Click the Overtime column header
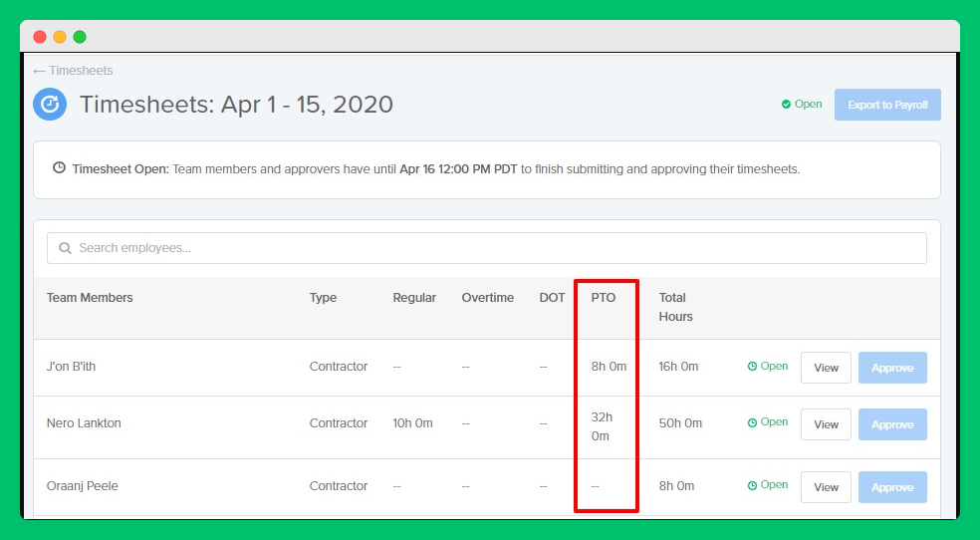This screenshot has width=980, height=540. tap(487, 298)
